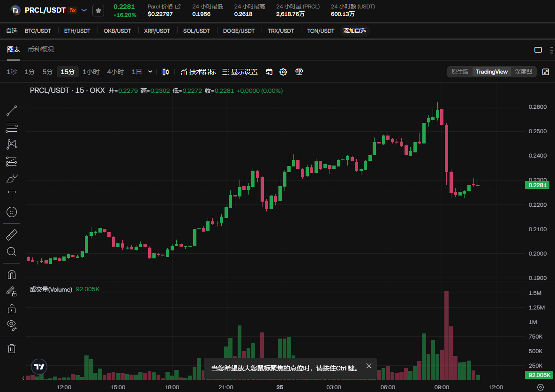
Task: Open the 技术指标 indicators menu
Action: 198,72
